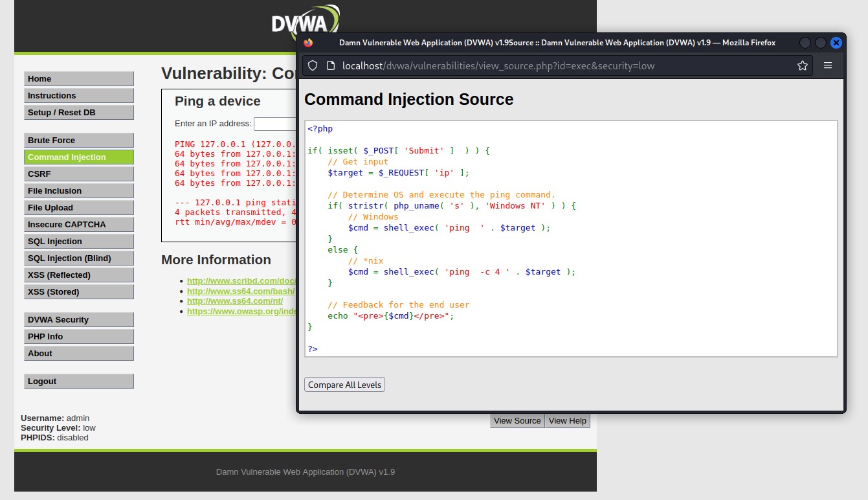Click the '$target = $_REQUEST' code line
The image size is (868, 500).
[x=399, y=173]
